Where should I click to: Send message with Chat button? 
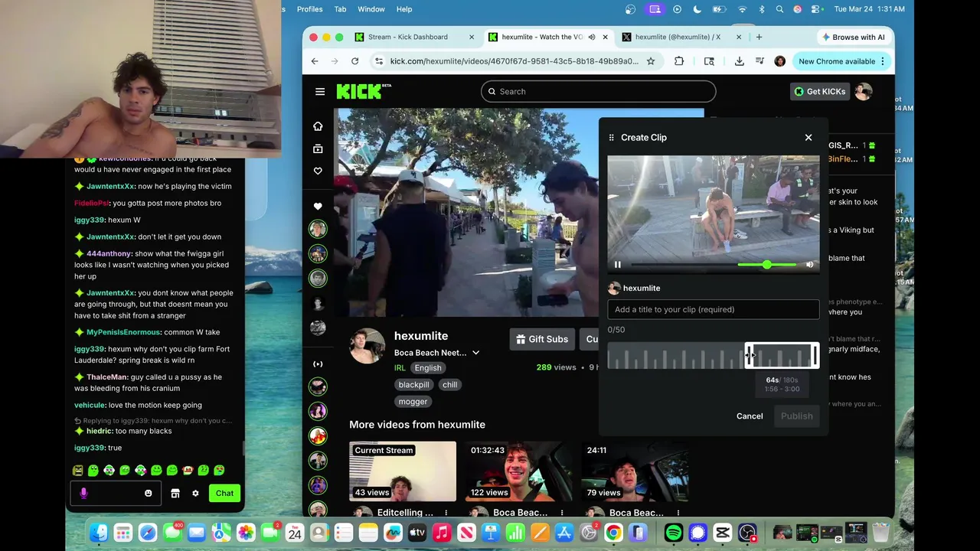[x=224, y=494]
